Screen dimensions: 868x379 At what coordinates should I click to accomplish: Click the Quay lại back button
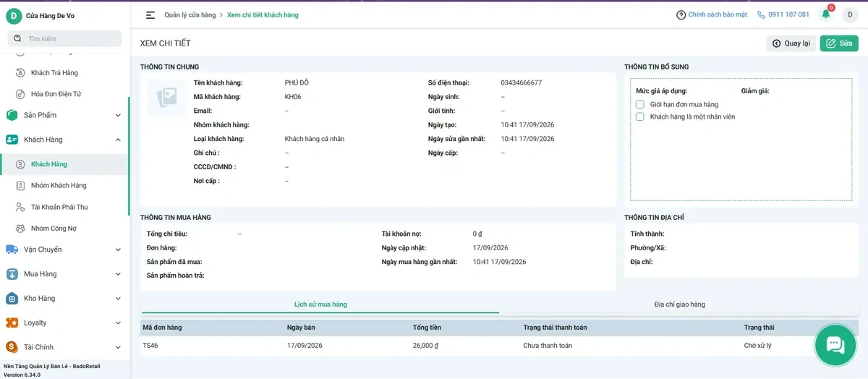(791, 43)
